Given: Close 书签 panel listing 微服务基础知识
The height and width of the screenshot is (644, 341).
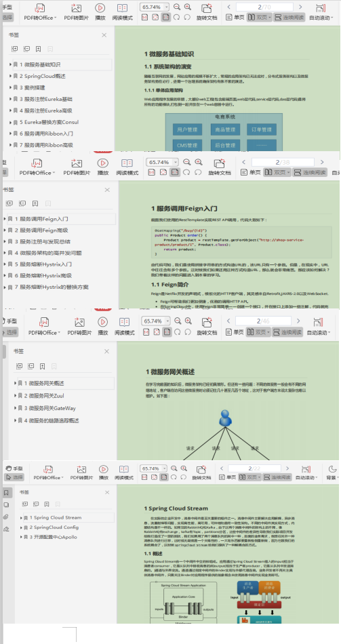Looking at the screenshot, I should click(x=104, y=35).
